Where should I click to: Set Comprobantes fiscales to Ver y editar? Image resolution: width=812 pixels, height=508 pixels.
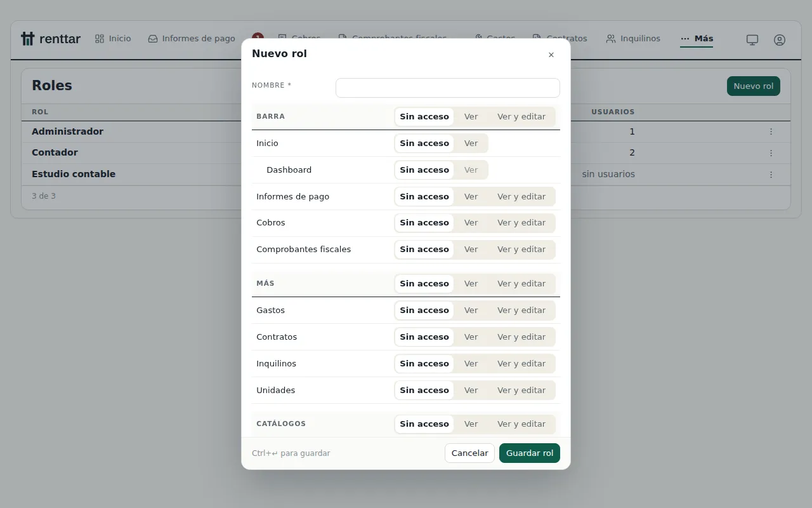click(521, 250)
